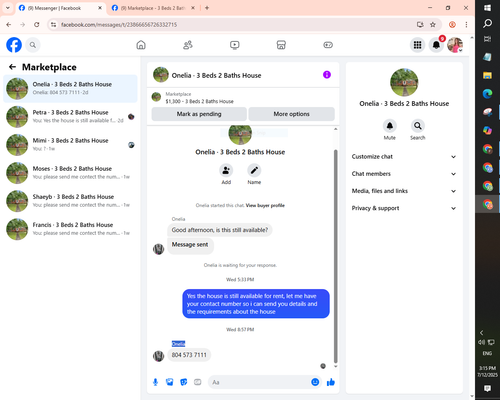
Task: Open the Moses - 3 Beds conversation
Action: click(70, 173)
